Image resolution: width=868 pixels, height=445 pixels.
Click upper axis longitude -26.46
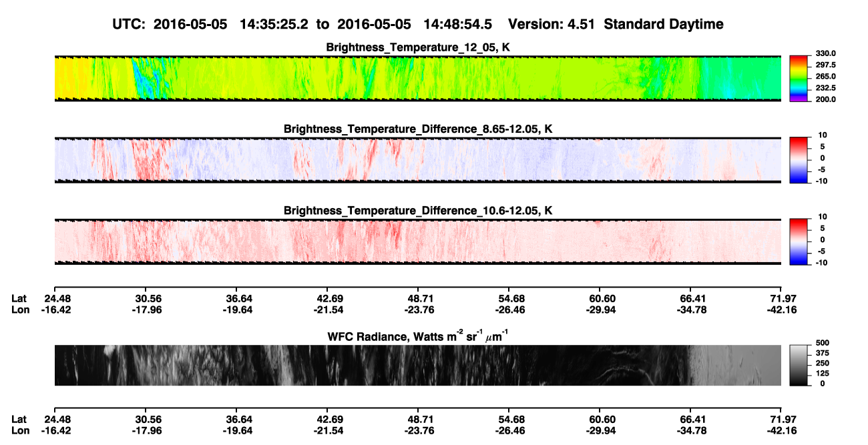[509, 310]
